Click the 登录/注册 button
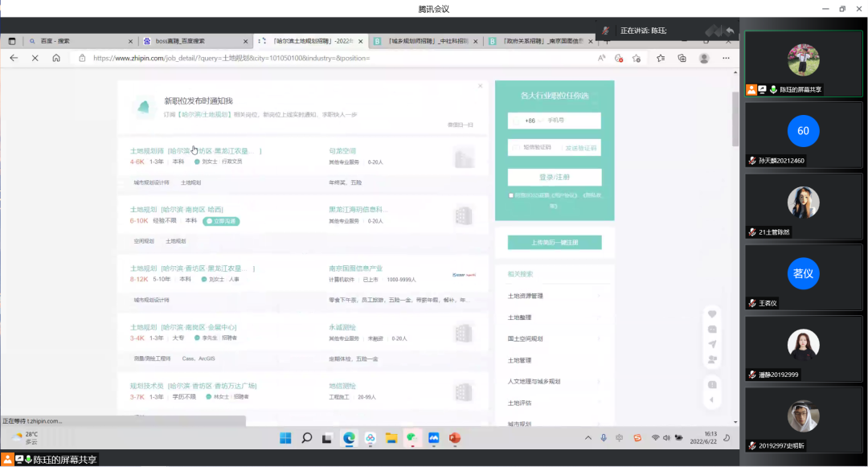The width and height of the screenshot is (868, 467). coord(555,177)
